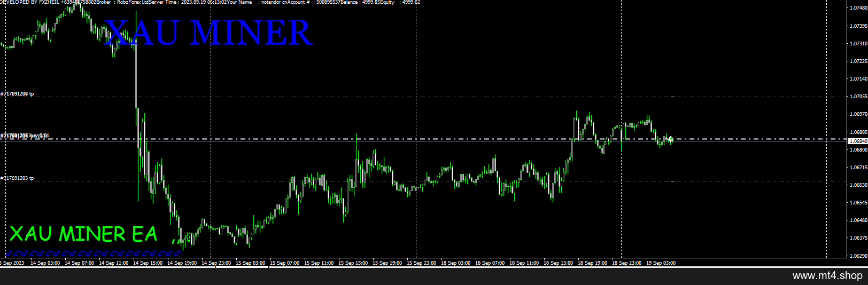Click the 1.07395 price scale label
Image resolution: width=868 pixels, height=285 pixels.
click(858, 26)
